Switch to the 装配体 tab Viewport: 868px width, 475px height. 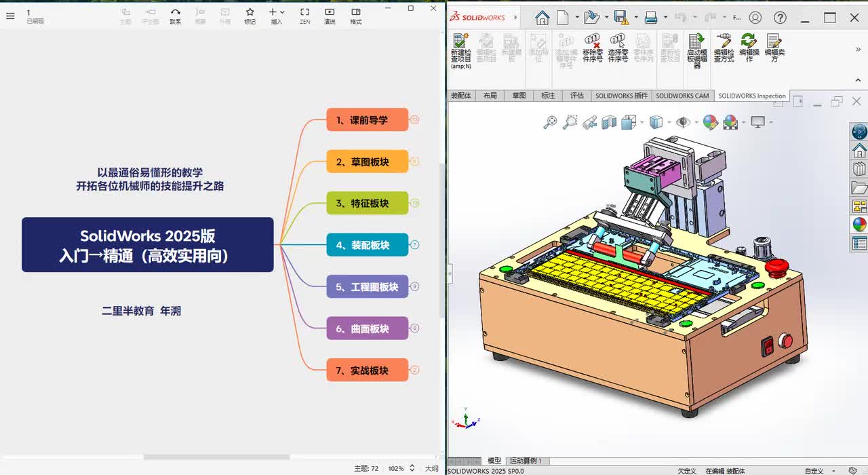coord(461,96)
